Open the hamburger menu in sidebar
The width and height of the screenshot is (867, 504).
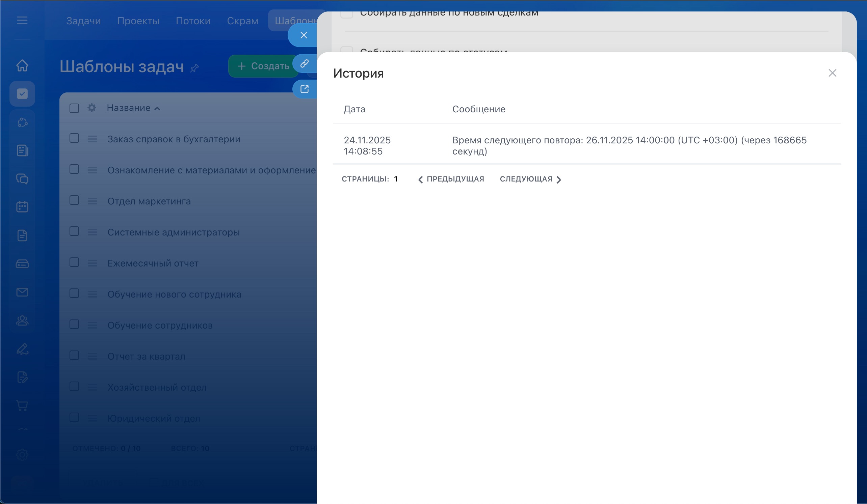[22, 20]
